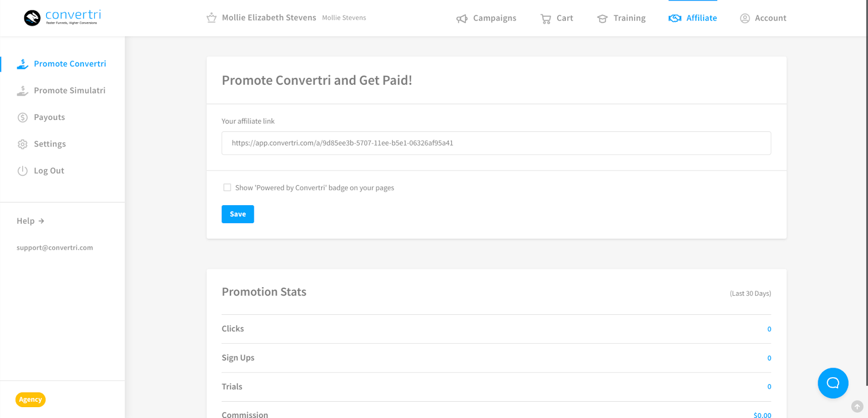Image resolution: width=868 pixels, height=418 pixels.
Task: Open the Training menu
Action: (x=621, y=18)
